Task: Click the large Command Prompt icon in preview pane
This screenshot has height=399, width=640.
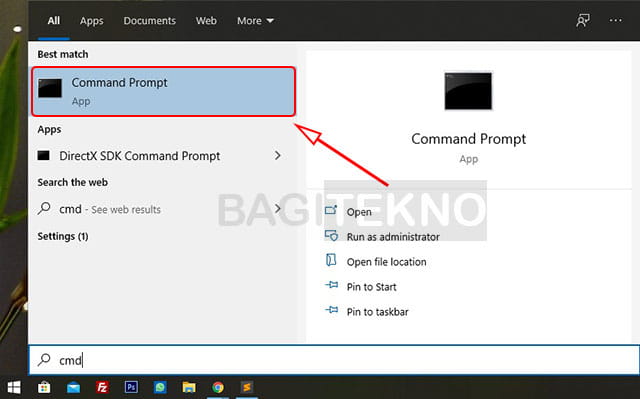Action: pos(468,91)
